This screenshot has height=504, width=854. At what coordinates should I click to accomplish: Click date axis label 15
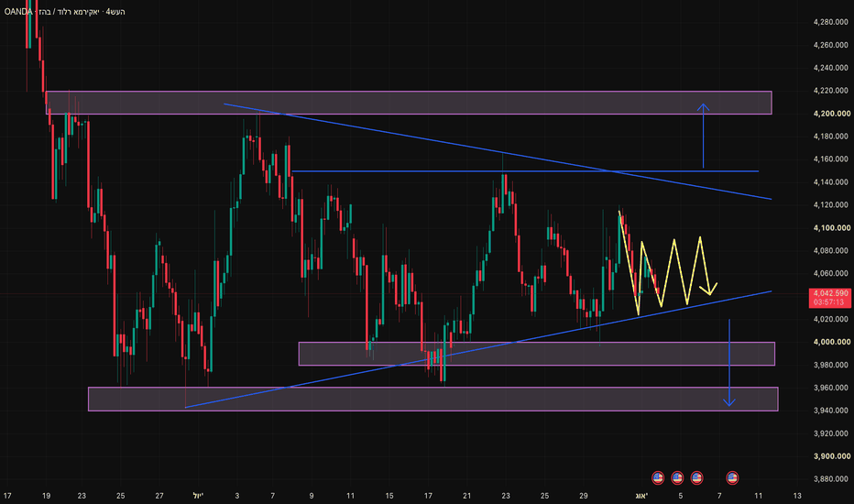click(x=389, y=496)
